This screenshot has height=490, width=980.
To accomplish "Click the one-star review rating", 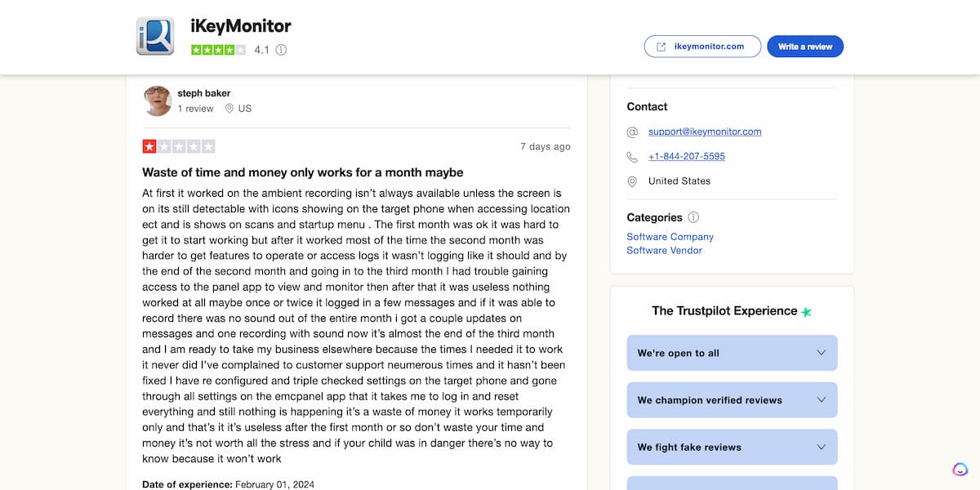I will [x=179, y=147].
